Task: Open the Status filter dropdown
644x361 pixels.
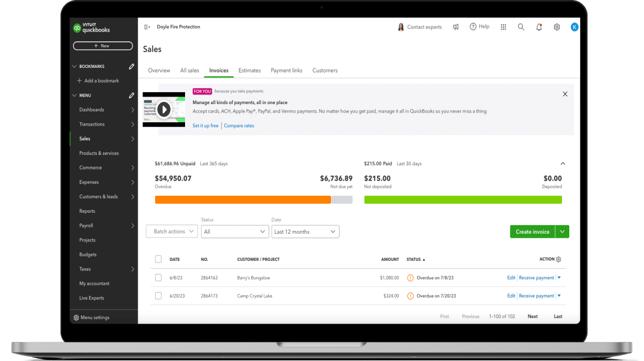Action: click(235, 231)
